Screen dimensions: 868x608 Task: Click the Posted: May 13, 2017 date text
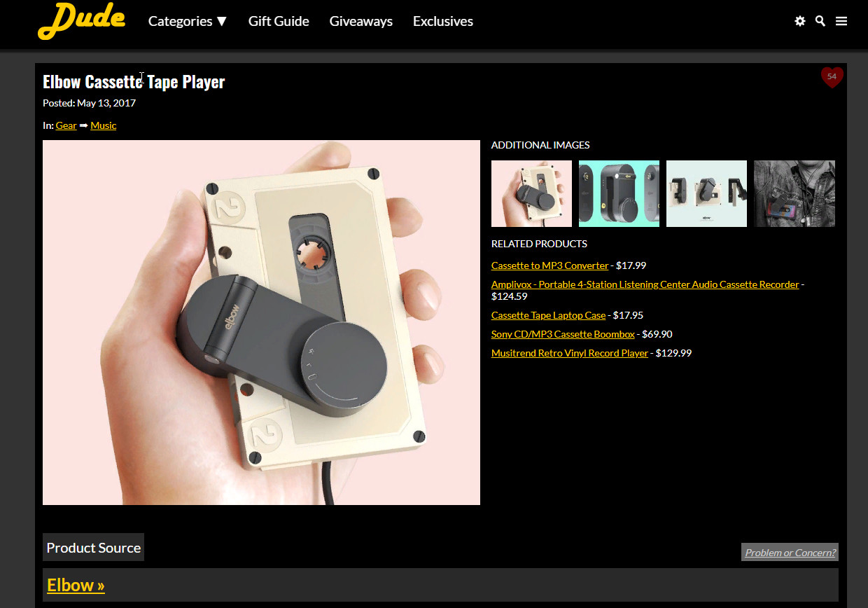90,103
